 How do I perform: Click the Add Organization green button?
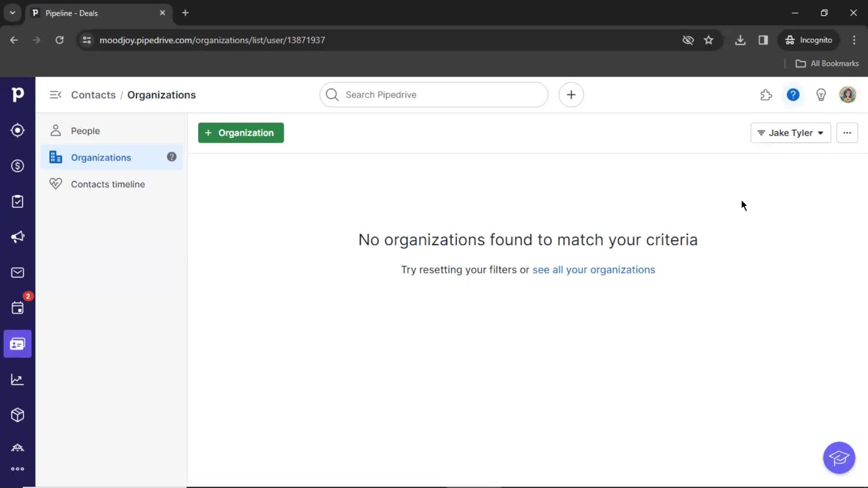241,133
